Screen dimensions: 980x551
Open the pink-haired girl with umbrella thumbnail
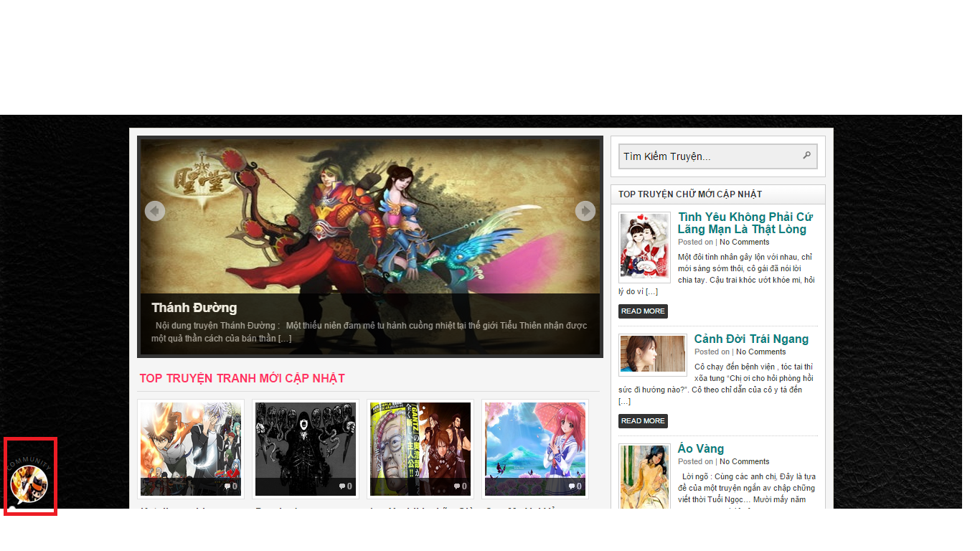pos(535,448)
